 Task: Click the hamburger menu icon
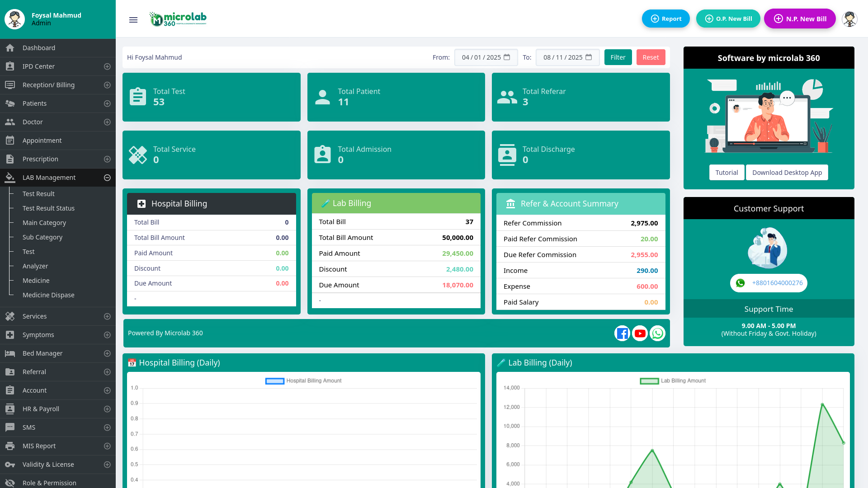coord(133,19)
